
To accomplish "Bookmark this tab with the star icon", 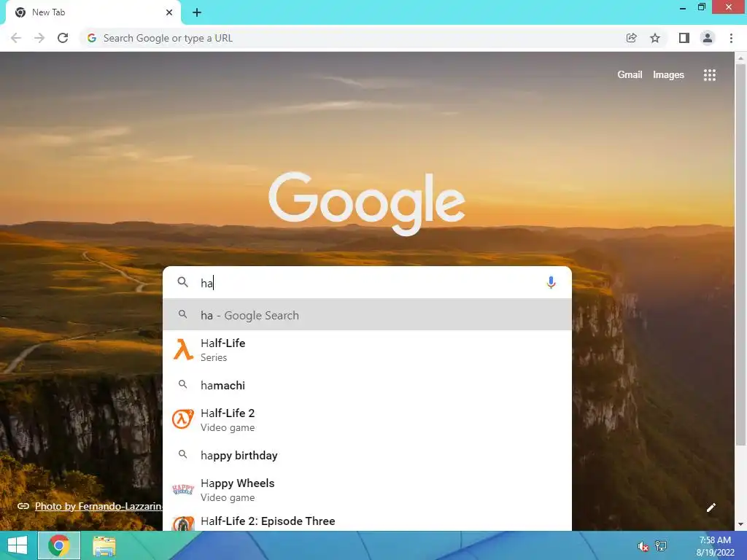I will pyautogui.click(x=655, y=38).
